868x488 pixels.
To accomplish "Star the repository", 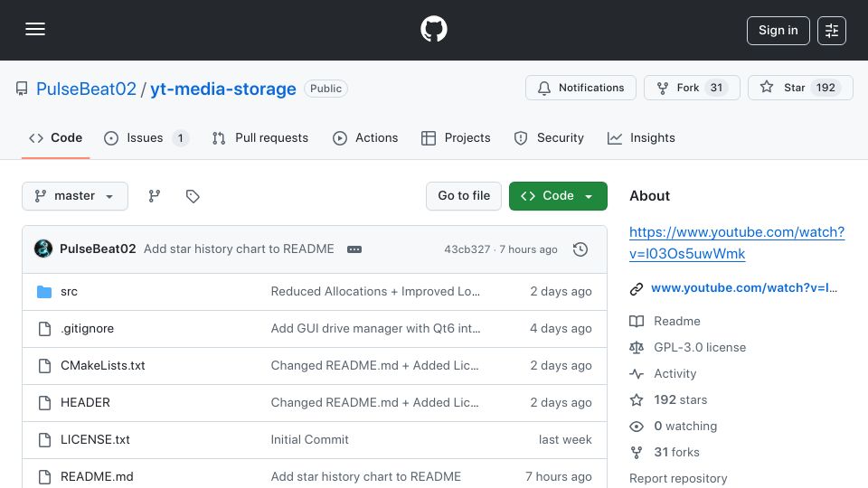I will (800, 88).
